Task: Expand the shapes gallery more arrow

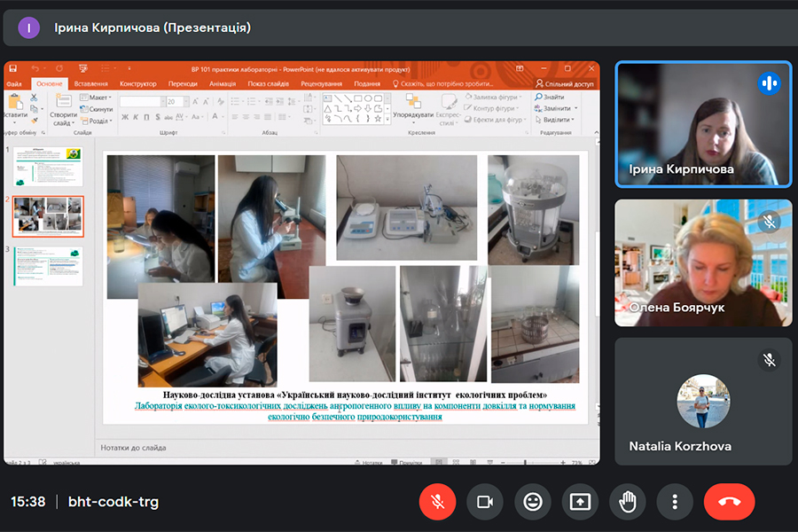Action: coord(387,119)
